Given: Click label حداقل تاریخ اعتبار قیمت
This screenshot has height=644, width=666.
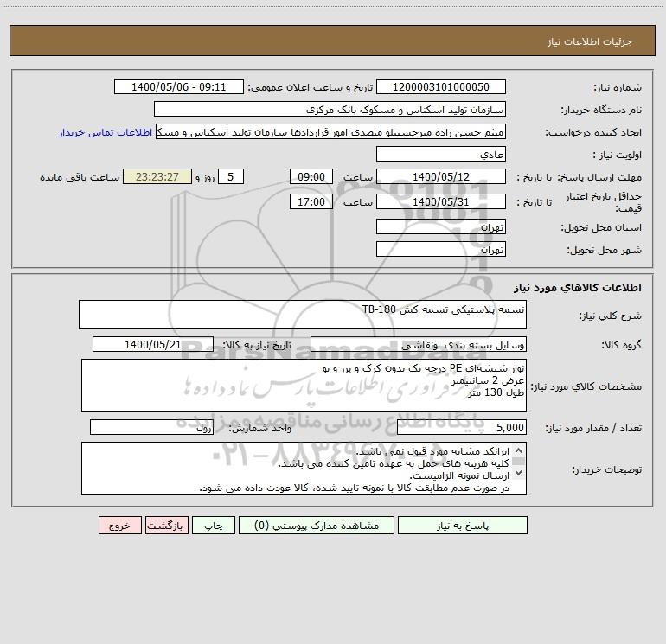Looking at the screenshot, I should point(604,202).
